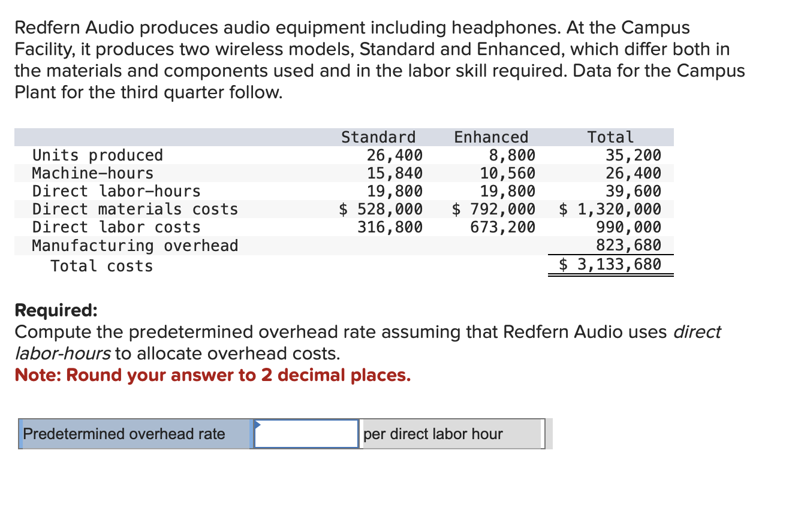Click total units produced value 35,200
795x532 pixels.
[x=633, y=155]
